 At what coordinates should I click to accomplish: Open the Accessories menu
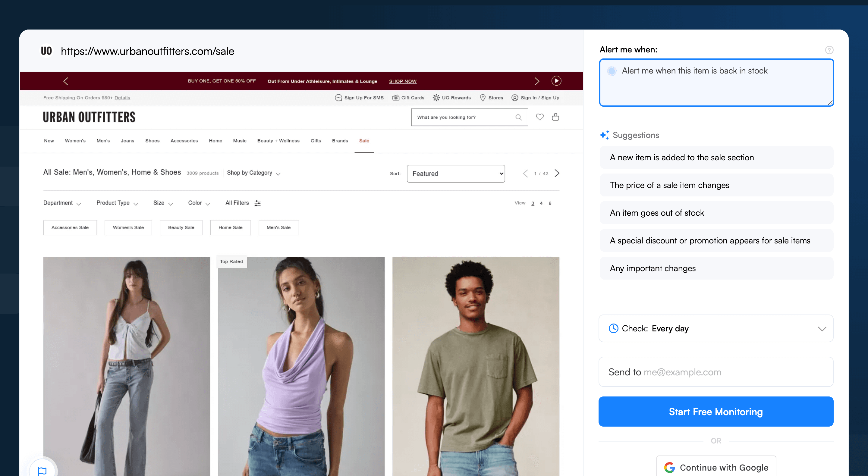tap(184, 141)
